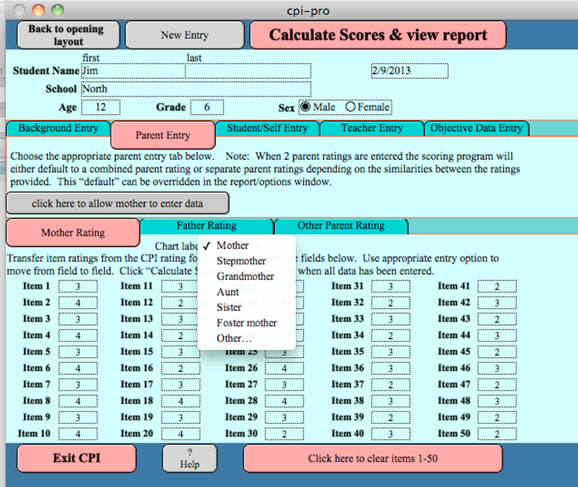Open the Help button with question mark
Viewport: 578px width, 487px height.
pyautogui.click(x=190, y=459)
